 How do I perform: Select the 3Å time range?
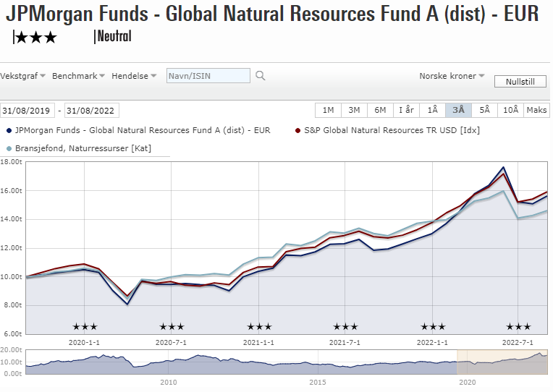coord(458,110)
